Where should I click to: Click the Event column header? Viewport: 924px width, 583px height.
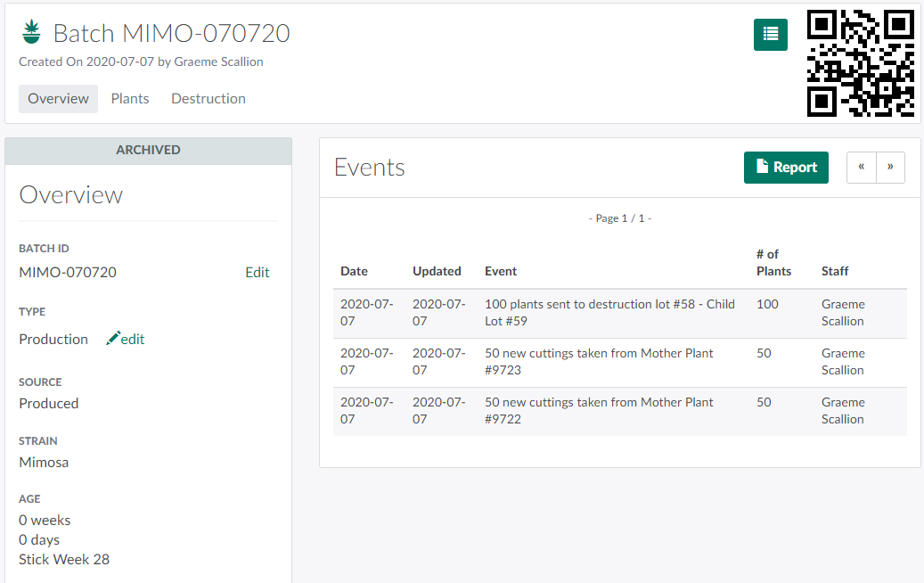(501, 271)
